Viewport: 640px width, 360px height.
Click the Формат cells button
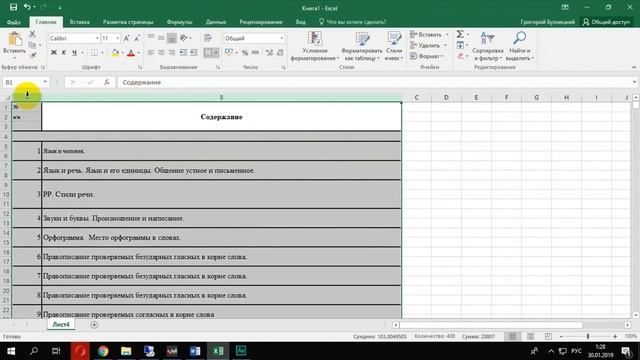427,56
